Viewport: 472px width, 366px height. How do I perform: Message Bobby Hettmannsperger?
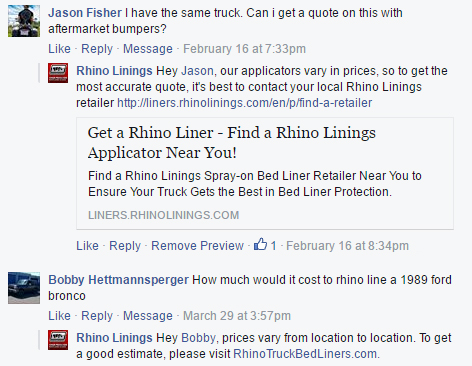click(x=148, y=316)
